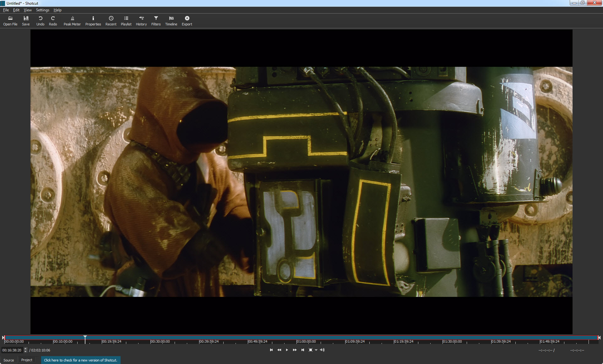Screen dimensions: 603x364
Task: Expand the zoom options dropdown arrow
Action: [x=316, y=350]
